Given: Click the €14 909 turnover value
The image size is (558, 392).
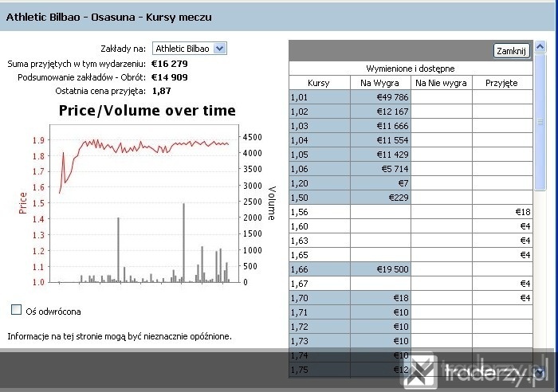Looking at the screenshot, I should [169, 77].
